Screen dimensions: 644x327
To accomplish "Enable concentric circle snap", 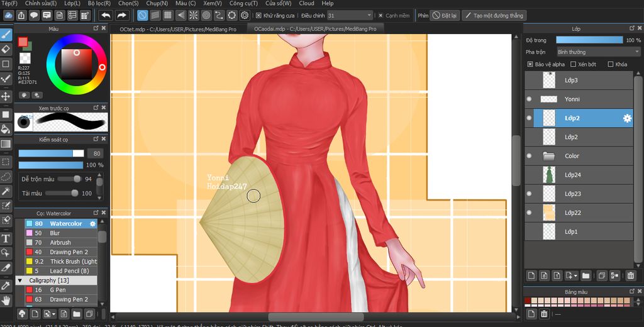I will tap(206, 16).
